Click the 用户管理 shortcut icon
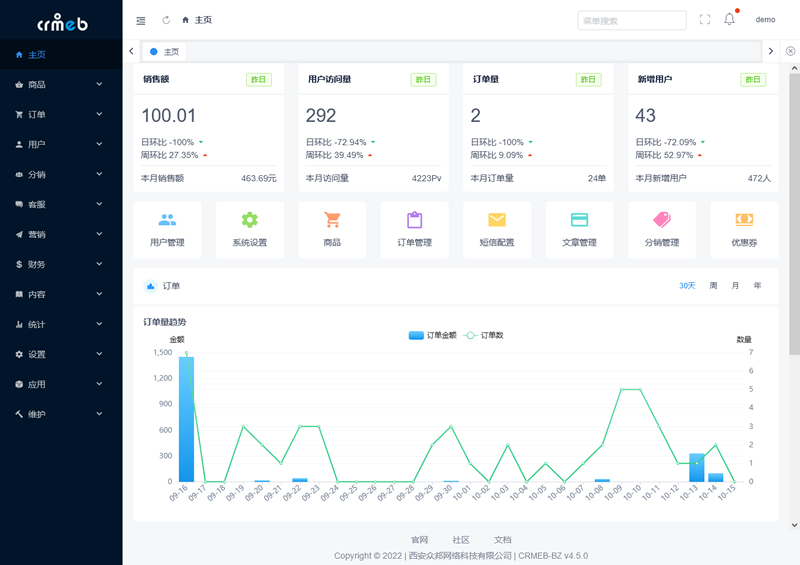This screenshot has height=565, width=800. [x=167, y=220]
